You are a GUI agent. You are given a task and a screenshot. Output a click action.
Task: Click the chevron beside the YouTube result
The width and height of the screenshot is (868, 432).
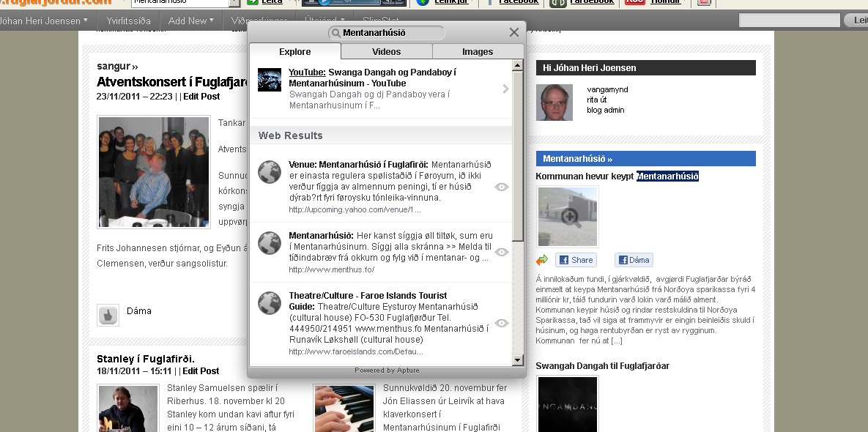tap(505, 89)
